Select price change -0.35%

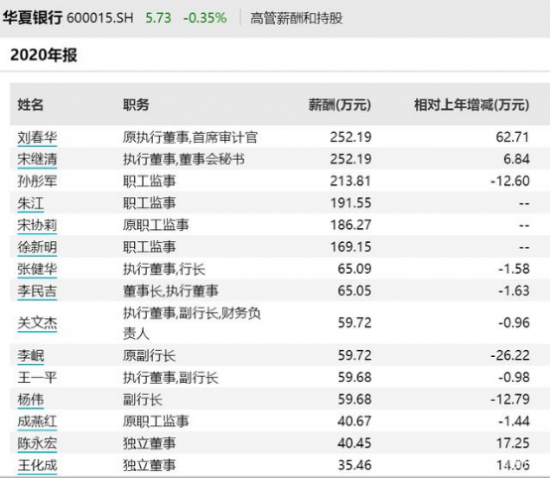coord(206,18)
